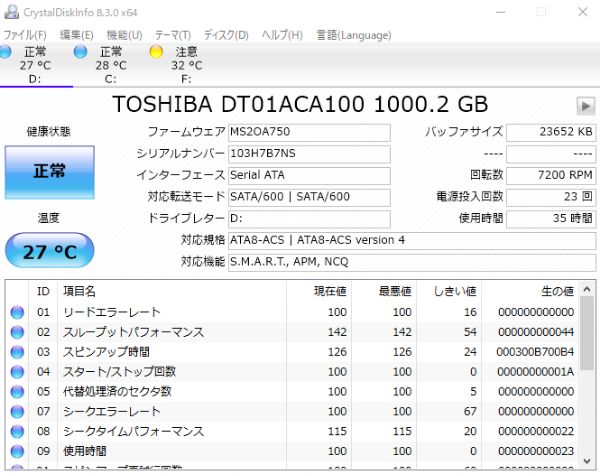The width and height of the screenshot is (600, 474).
Task: Click the interface field Serial ATA
Action: [x=309, y=176]
